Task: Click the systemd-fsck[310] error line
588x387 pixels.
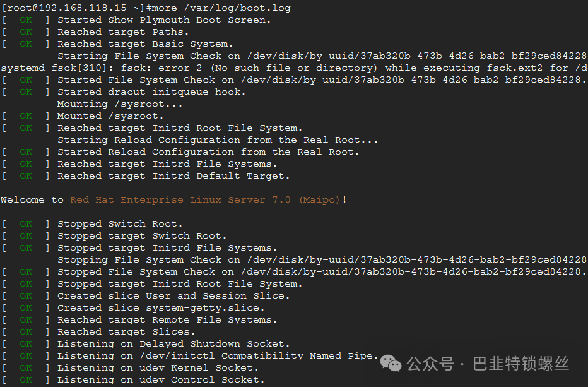Action: click(294, 68)
